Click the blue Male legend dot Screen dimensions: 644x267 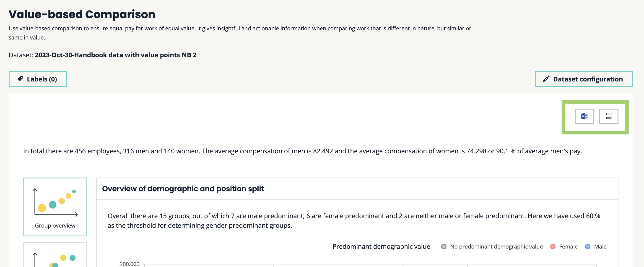pos(587,246)
